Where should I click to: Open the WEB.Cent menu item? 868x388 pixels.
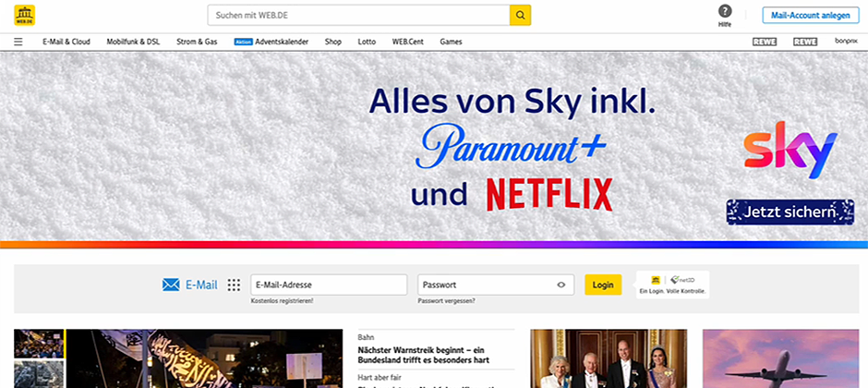pyautogui.click(x=408, y=42)
